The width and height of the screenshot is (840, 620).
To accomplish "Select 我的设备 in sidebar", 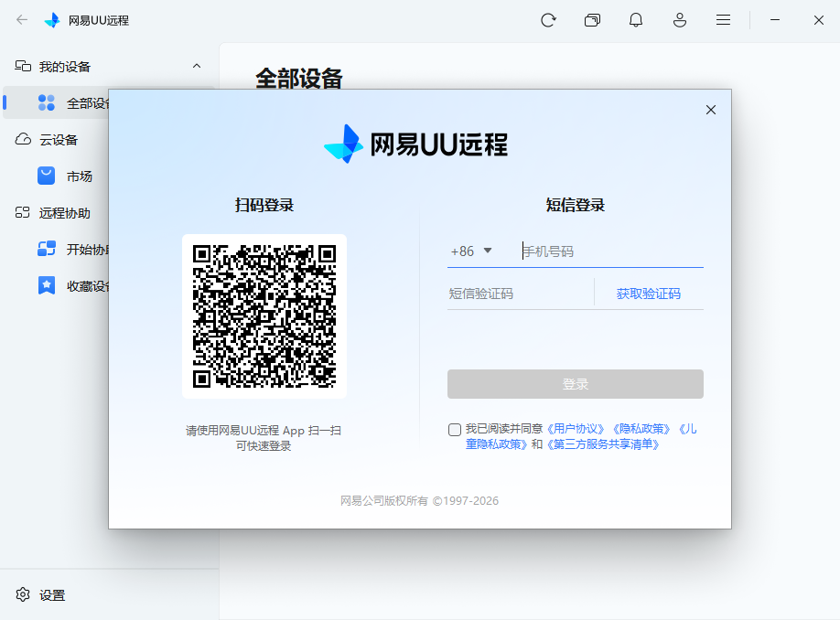I will pos(65,67).
